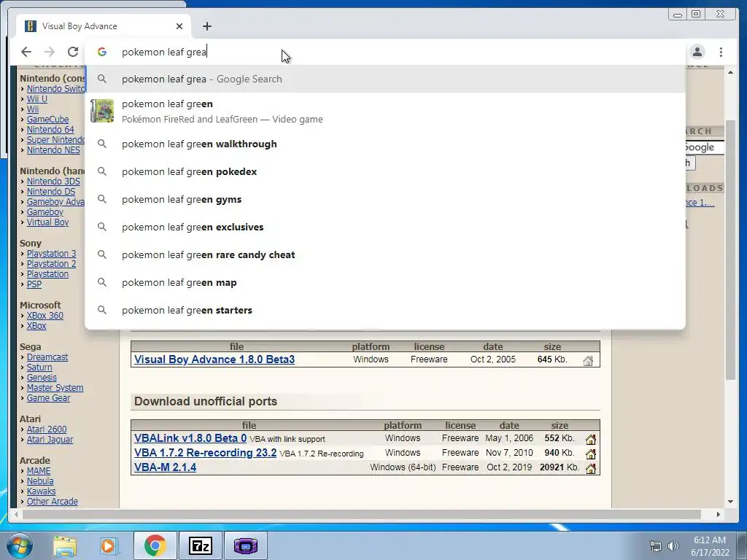This screenshot has width=747, height=560.
Task: Click home icon in the VBA 1.7.2 Re-recording row
Action: pos(591,454)
